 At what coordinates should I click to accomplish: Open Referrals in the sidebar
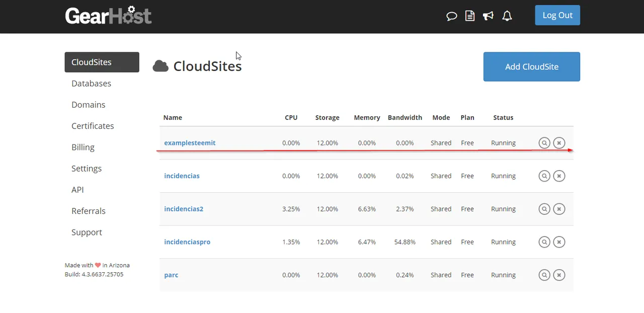point(89,211)
